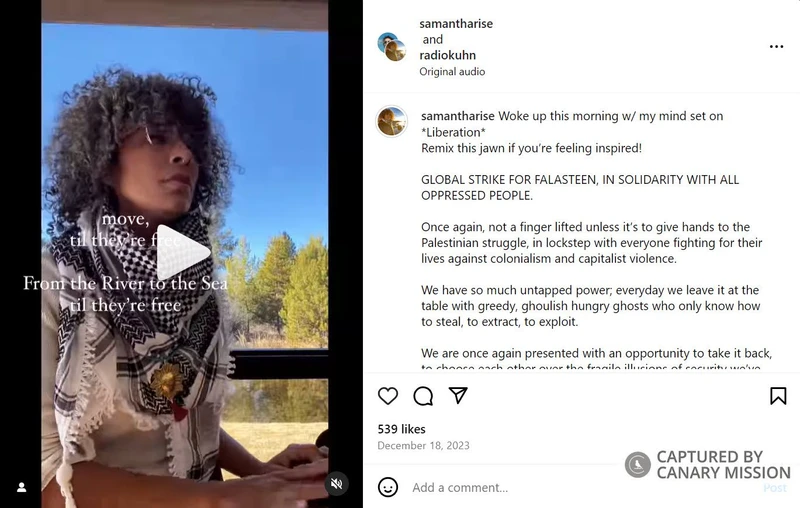800x508 pixels.
Task: Like the post with the heart icon
Action: click(388, 396)
